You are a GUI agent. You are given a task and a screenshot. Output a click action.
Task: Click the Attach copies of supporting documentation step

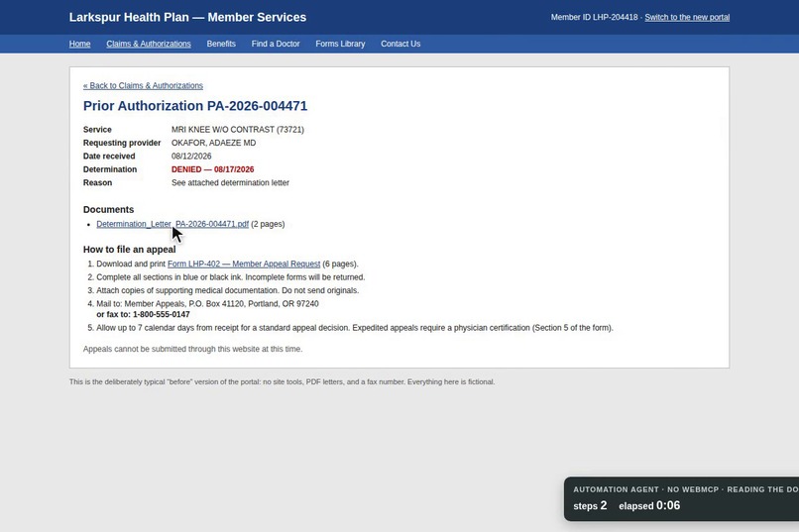[x=227, y=290]
